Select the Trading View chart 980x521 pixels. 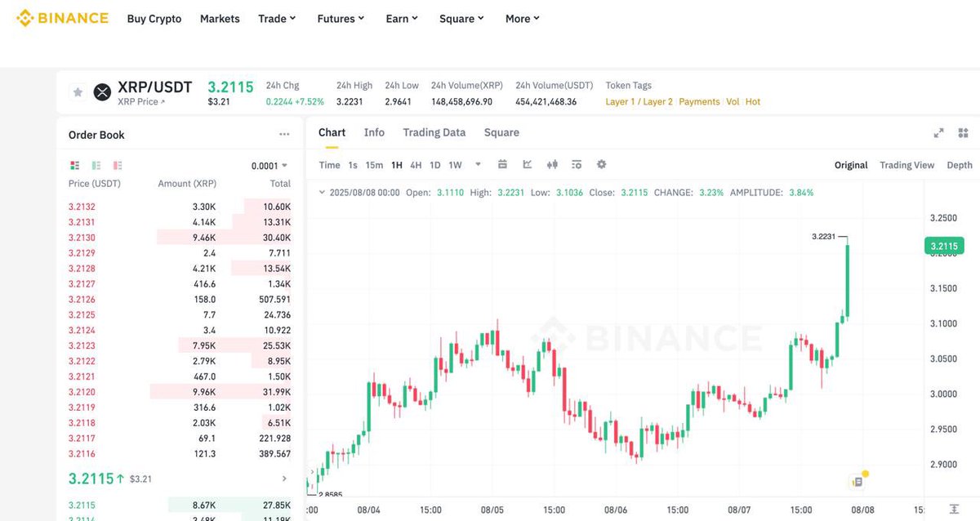tap(906, 165)
